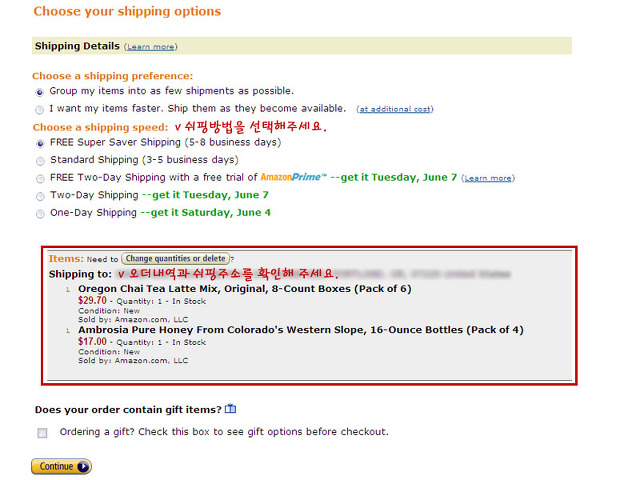Open Amazon Prime 'Learn more' link
This screenshot has height=480, width=640.
pos(488,178)
